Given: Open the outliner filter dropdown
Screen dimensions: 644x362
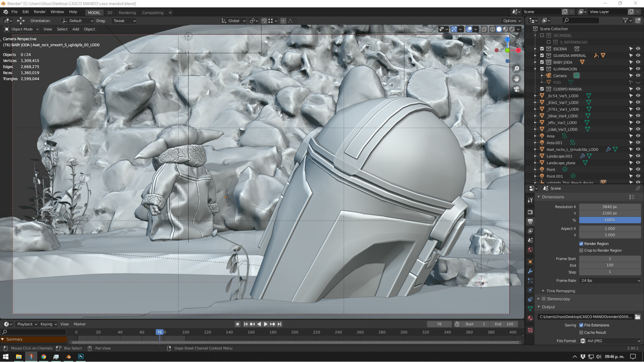Looking at the screenshot, I should pyautogui.click(x=627, y=21).
